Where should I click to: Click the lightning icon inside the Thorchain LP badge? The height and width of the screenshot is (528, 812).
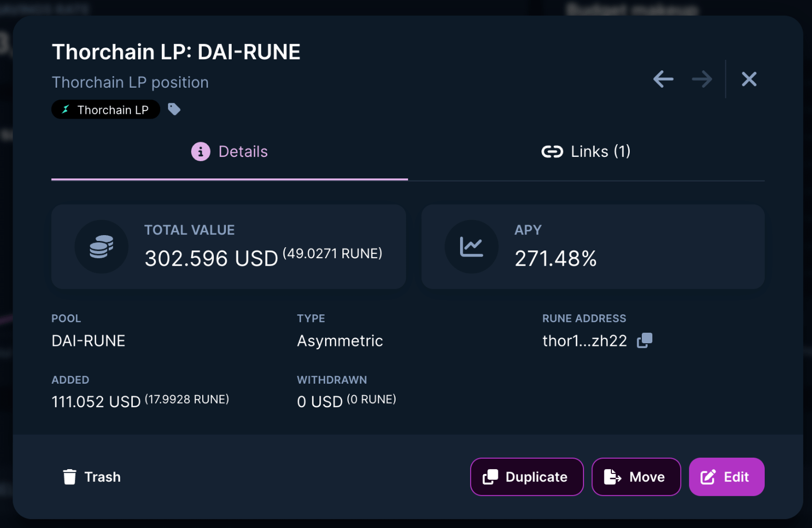[65, 109]
